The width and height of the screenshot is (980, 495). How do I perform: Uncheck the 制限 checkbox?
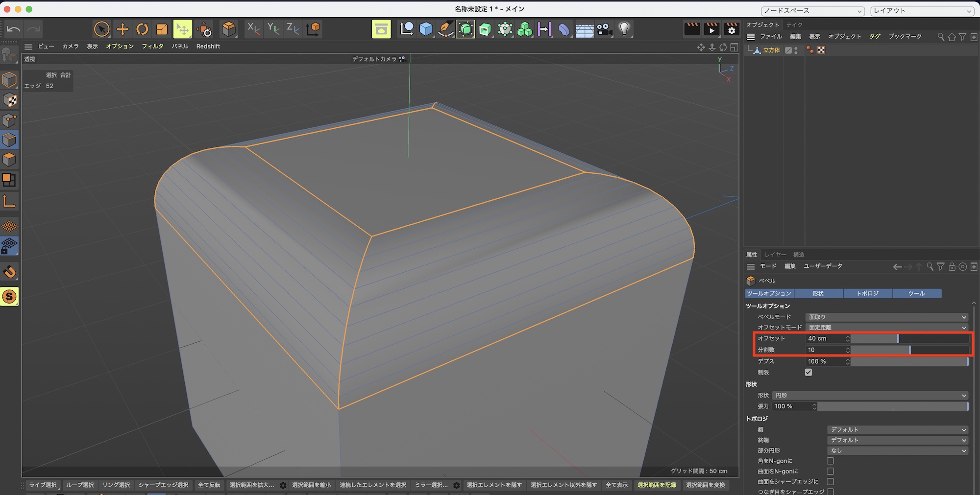tap(808, 373)
